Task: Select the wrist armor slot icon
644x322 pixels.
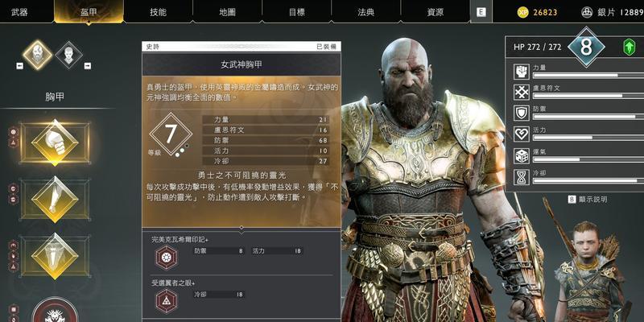Action: [x=55, y=200]
